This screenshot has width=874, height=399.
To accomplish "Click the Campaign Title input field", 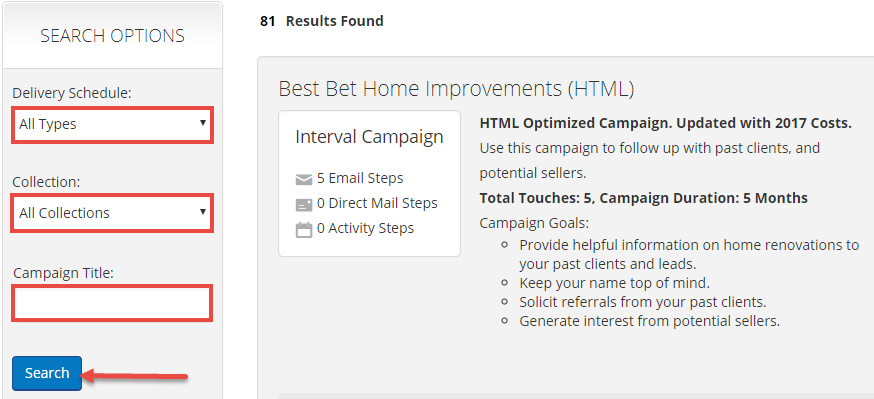I will (x=112, y=303).
